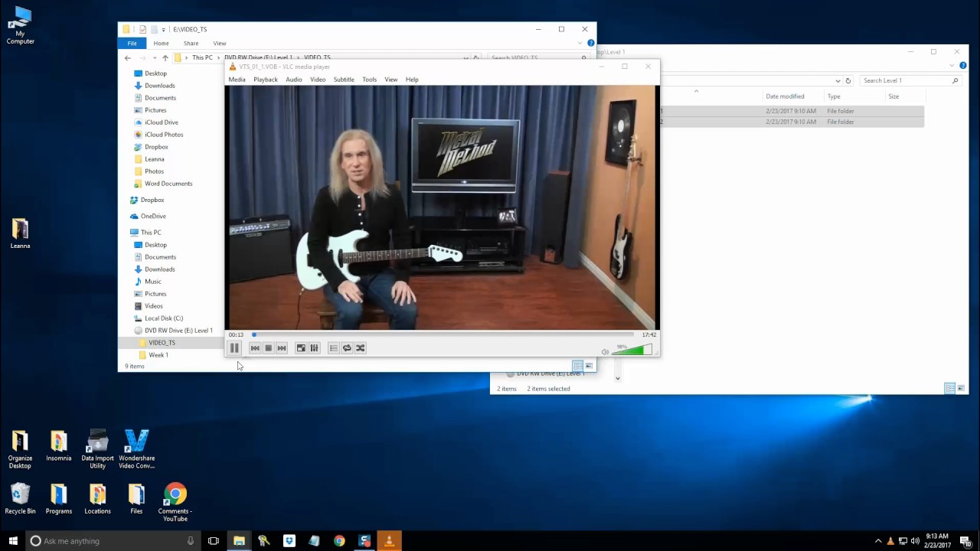Open Share ribbon tab in Explorer
980x551 pixels.
tap(191, 44)
